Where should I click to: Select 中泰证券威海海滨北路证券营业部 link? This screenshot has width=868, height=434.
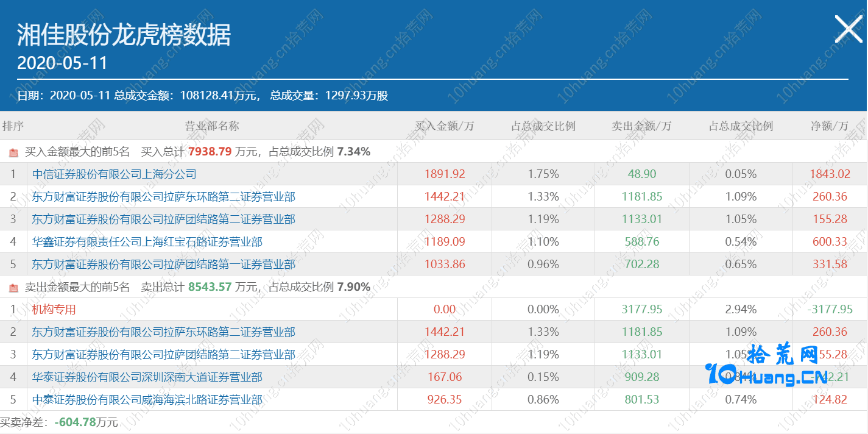coord(147,400)
